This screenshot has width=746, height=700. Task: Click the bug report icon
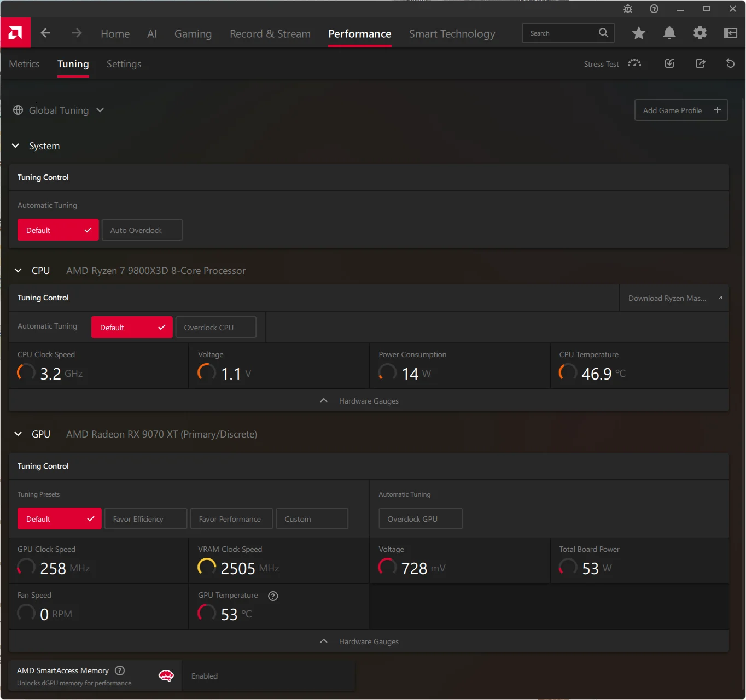point(627,9)
